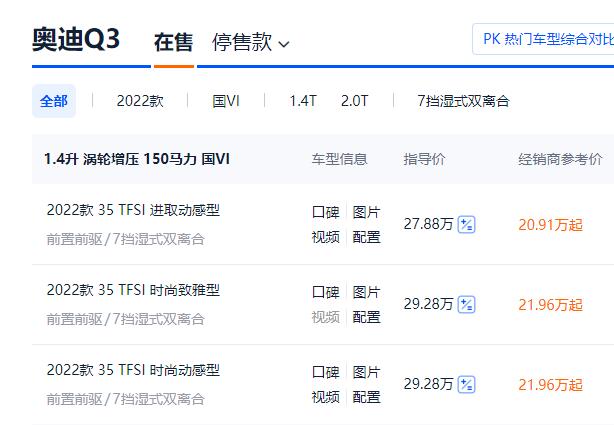Open 视频 for 进取动感型

pos(325,237)
